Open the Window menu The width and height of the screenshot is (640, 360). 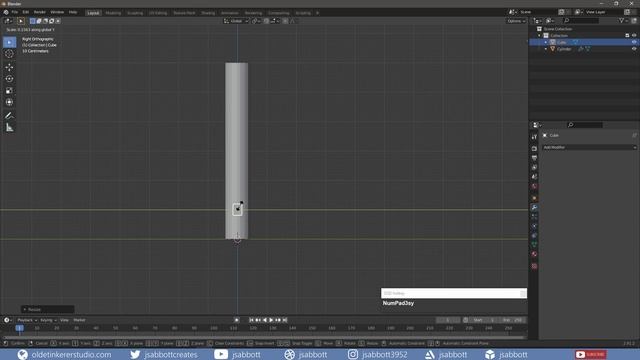pos(57,12)
